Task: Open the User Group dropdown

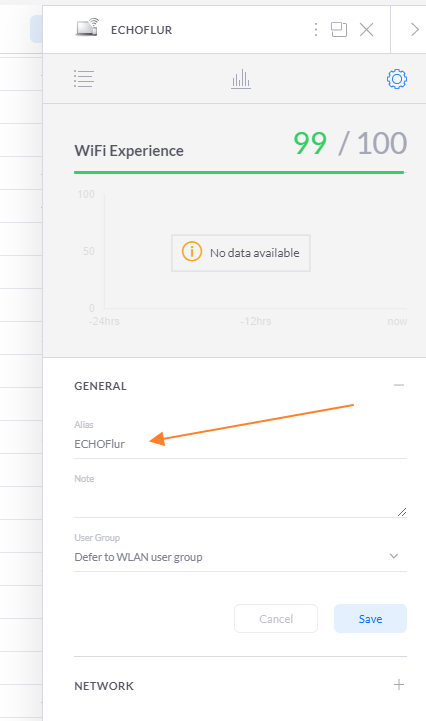Action: (x=240, y=557)
